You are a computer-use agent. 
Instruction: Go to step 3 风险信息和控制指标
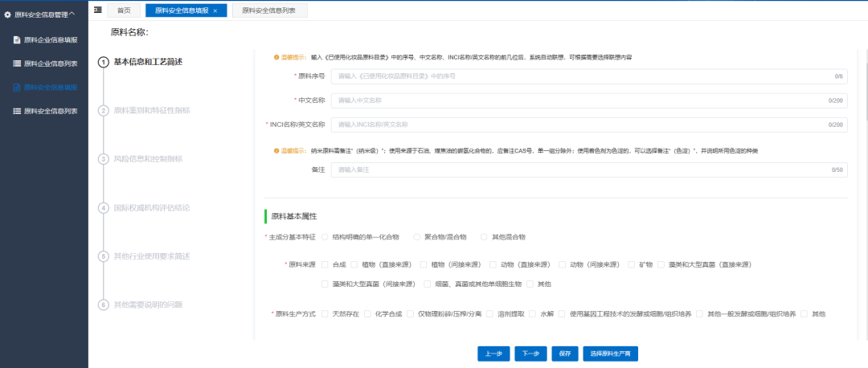click(103, 159)
